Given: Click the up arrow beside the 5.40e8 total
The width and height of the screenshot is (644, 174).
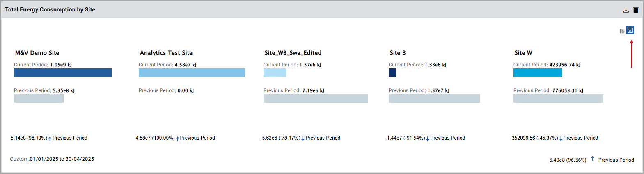Looking at the screenshot, I should 592,159.
